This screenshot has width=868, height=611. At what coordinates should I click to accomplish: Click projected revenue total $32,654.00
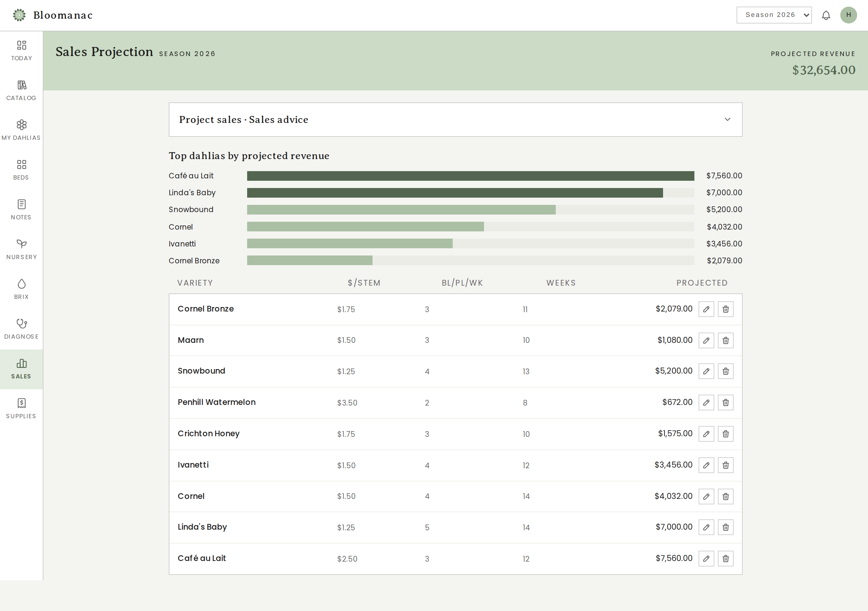[x=824, y=70]
